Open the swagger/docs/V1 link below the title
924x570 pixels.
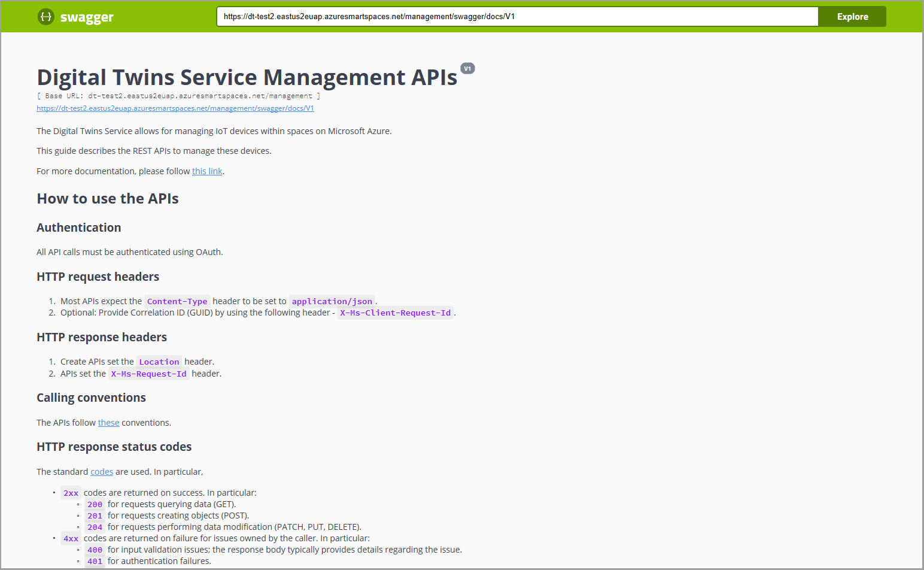point(175,108)
